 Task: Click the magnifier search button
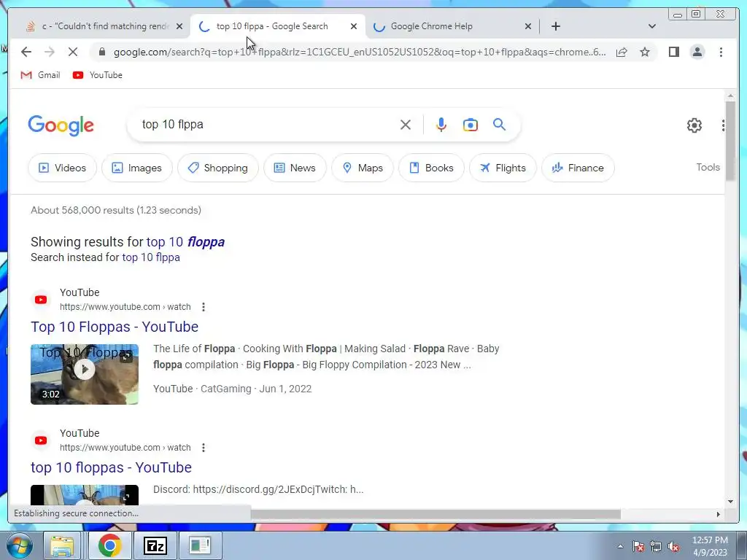499,125
